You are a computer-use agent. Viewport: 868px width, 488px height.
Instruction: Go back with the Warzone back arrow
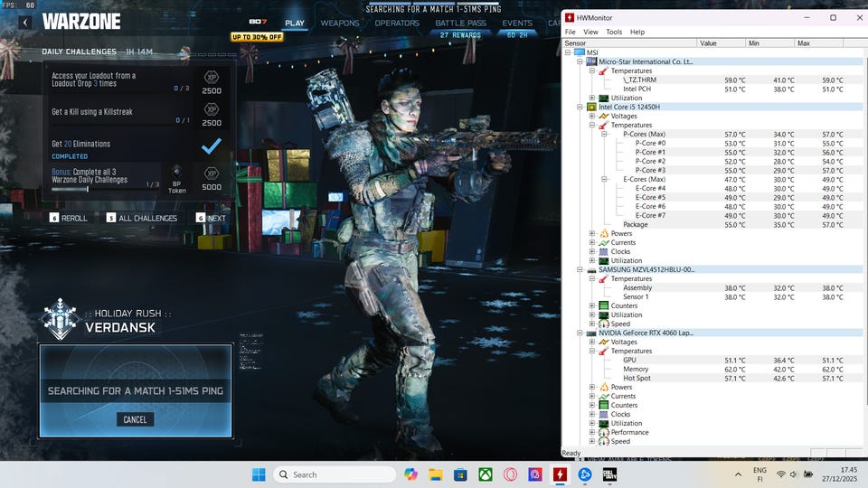tap(25, 22)
